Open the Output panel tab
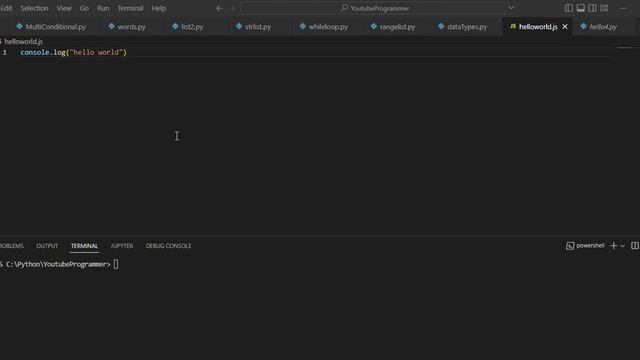 pyautogui.click(x=47, y=246)
